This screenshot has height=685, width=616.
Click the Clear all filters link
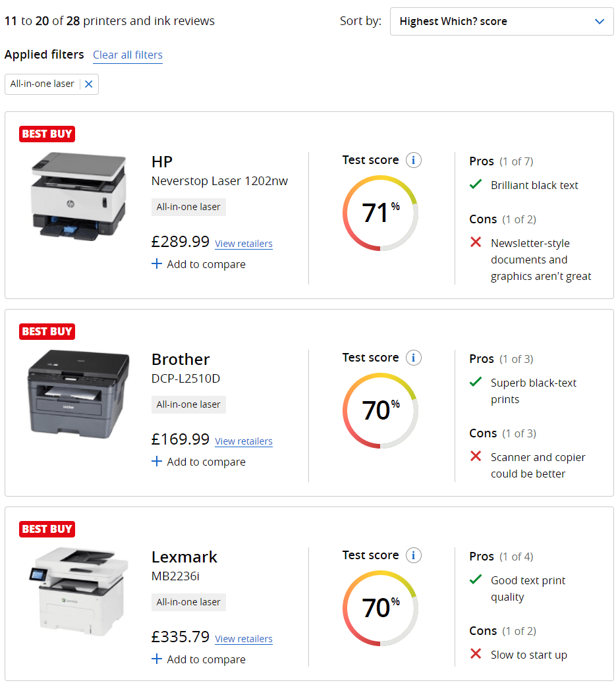pos(128,55)
